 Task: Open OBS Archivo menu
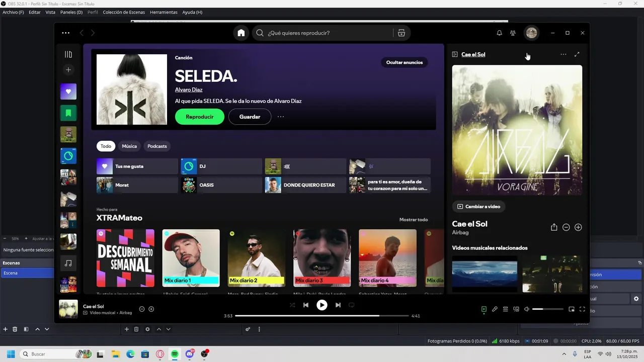pyautogui.click(x=13, y=12)
